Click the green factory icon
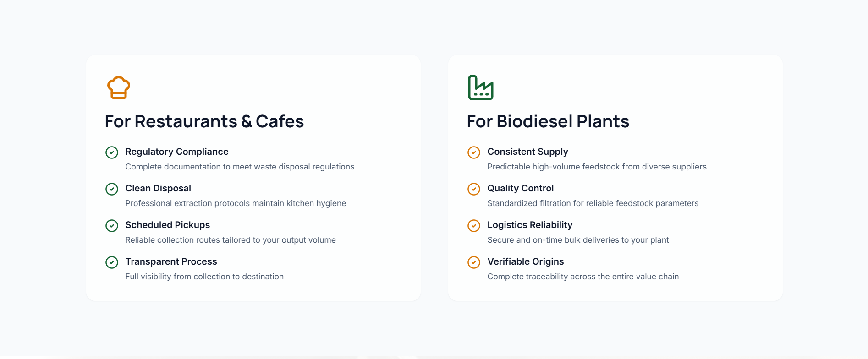 pyautogui.click(x=480, y=87)
